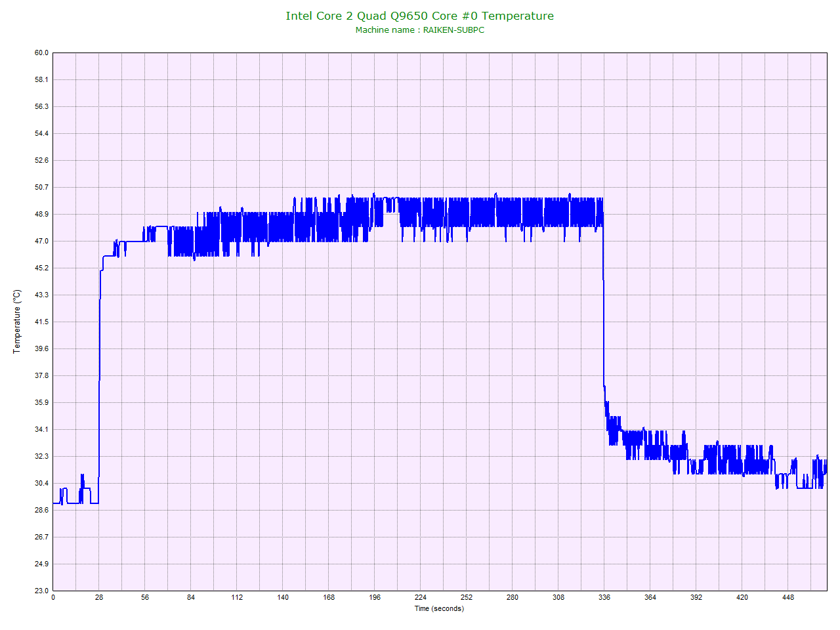Click the 112 tick on the time axis
840x630 pixels.
coord(237,597)
